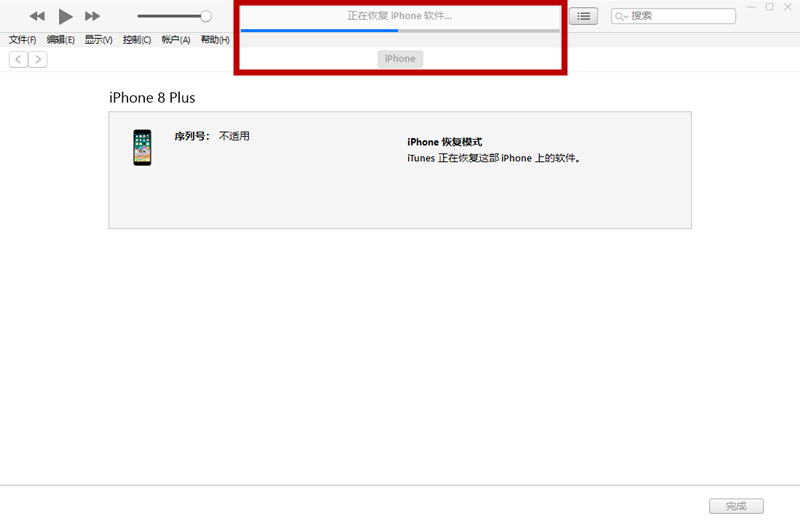Click the iPhone 恢复模式 heading

tap(444, 142)
